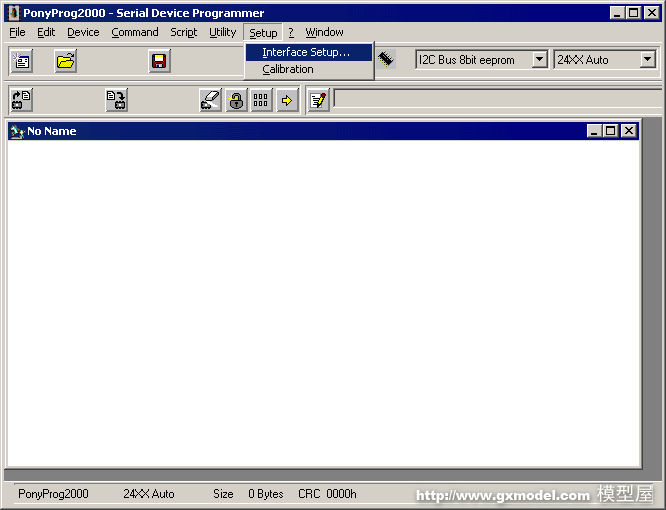This screenshot has height=510, width=666.
Task: Maximize the No Name child window
Action: (x=611, y=131)
